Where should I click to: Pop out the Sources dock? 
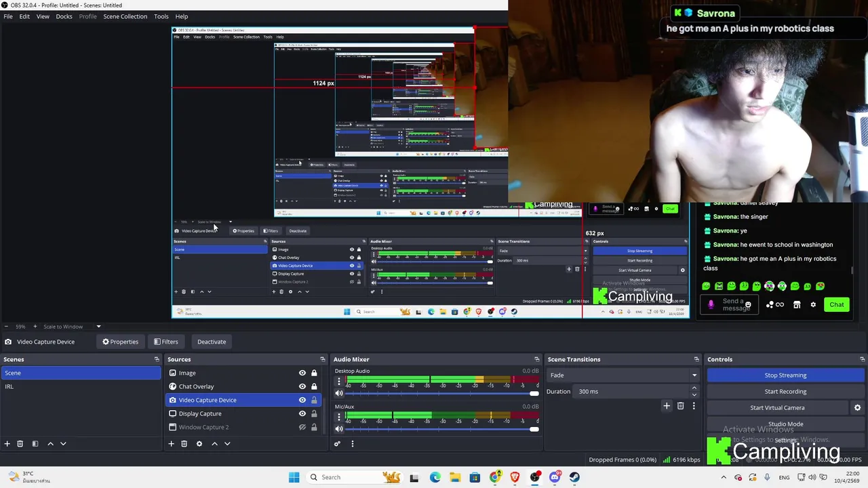click(x=323, y=359)
